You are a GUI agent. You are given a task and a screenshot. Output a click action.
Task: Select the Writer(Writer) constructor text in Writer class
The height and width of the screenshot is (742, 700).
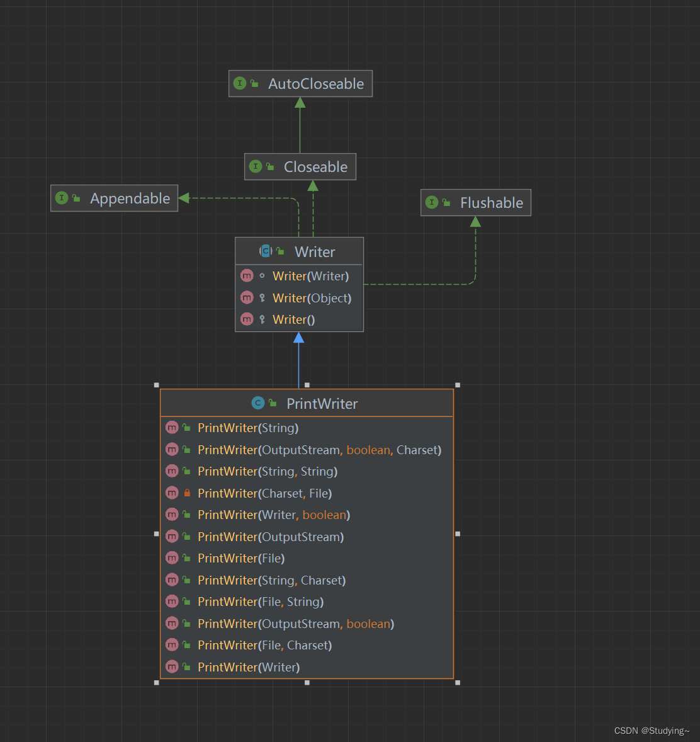(x=311, y=276)
